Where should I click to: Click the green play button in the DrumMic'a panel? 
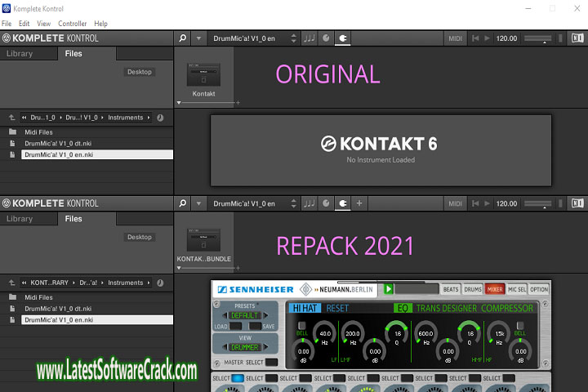pyautogui.click(x=388, y=289)
